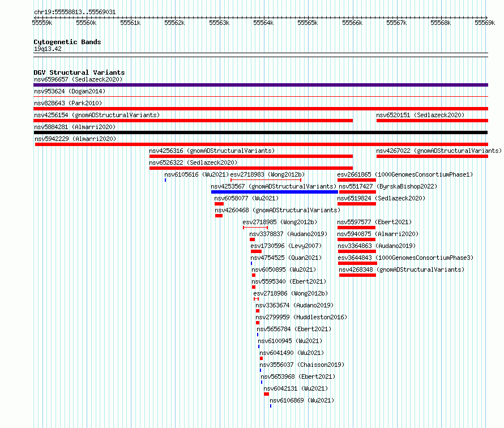Click the nsv6596657 (Sedlazeck2020) variant label
Viewport: 504px width, 428px height.
click(78, 79)
